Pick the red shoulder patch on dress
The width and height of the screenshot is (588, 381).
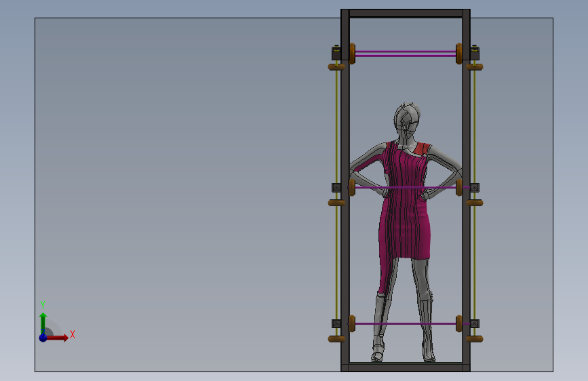pos(421,149)
